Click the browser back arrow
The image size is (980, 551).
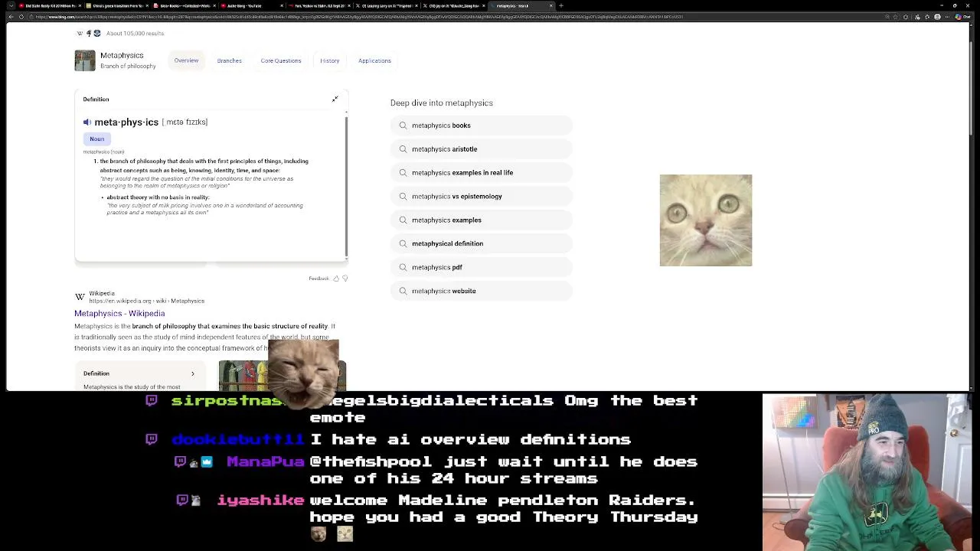[11, 16]
